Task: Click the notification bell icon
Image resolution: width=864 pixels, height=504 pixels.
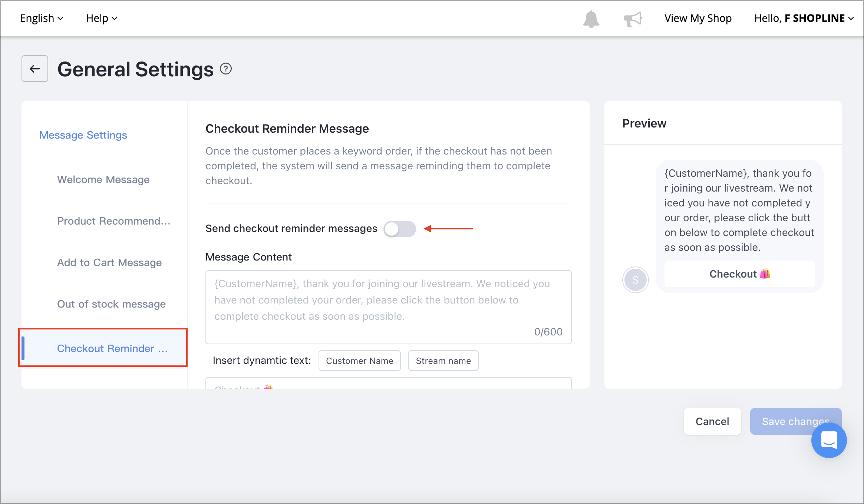Action: pyautogui.click(x=591, y=19)
